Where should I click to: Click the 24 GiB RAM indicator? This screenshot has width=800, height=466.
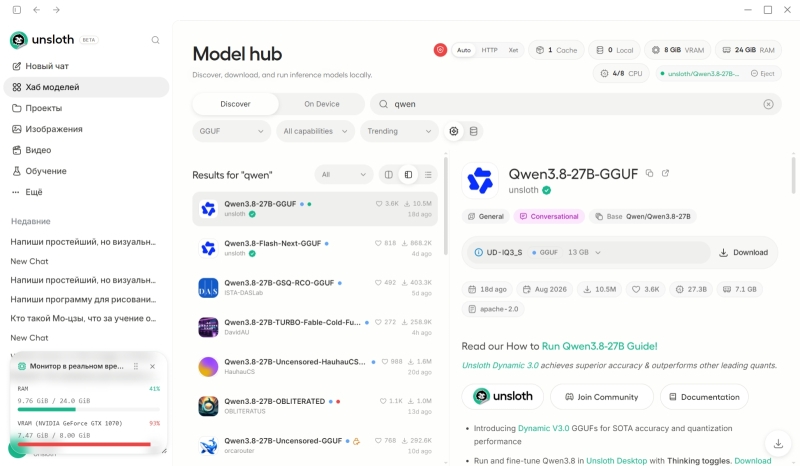coord(748,50)
